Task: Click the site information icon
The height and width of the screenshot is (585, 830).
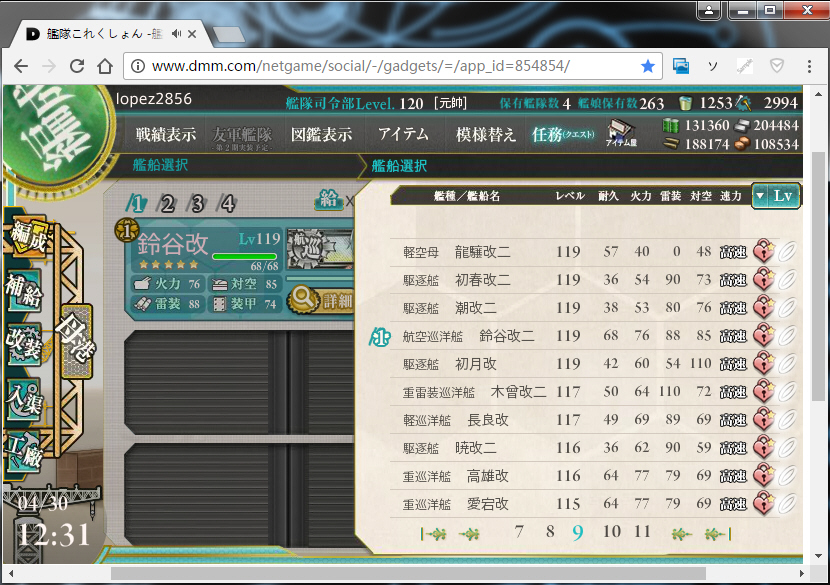Action: point(138,66)
